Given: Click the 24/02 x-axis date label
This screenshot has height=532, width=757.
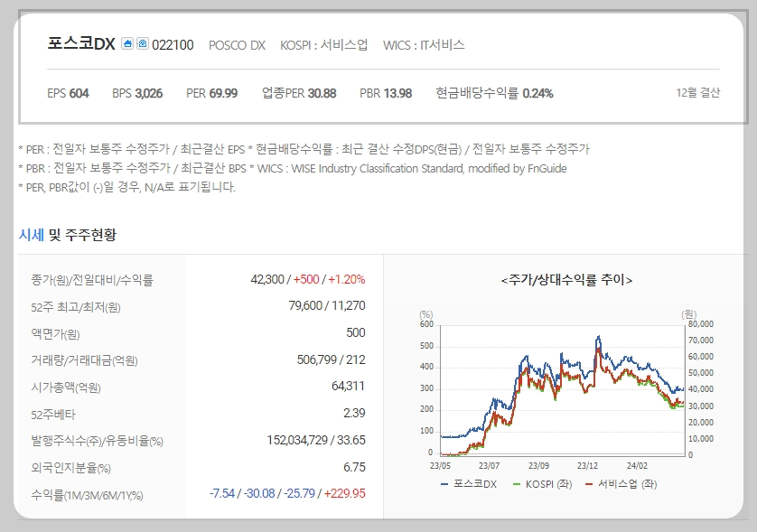Looking at the screenshot, I should pos(637,466).
